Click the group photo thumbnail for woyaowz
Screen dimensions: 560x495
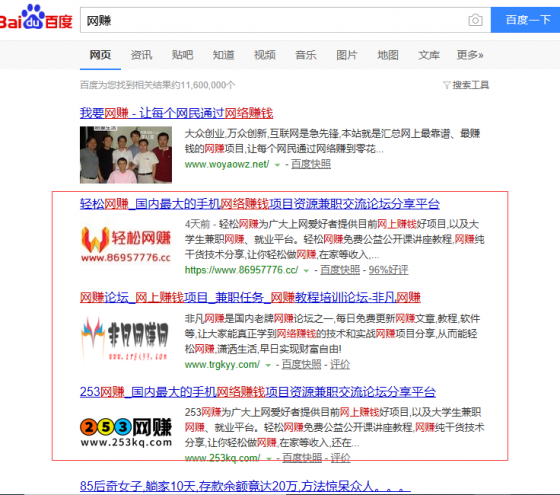point(126,155)
